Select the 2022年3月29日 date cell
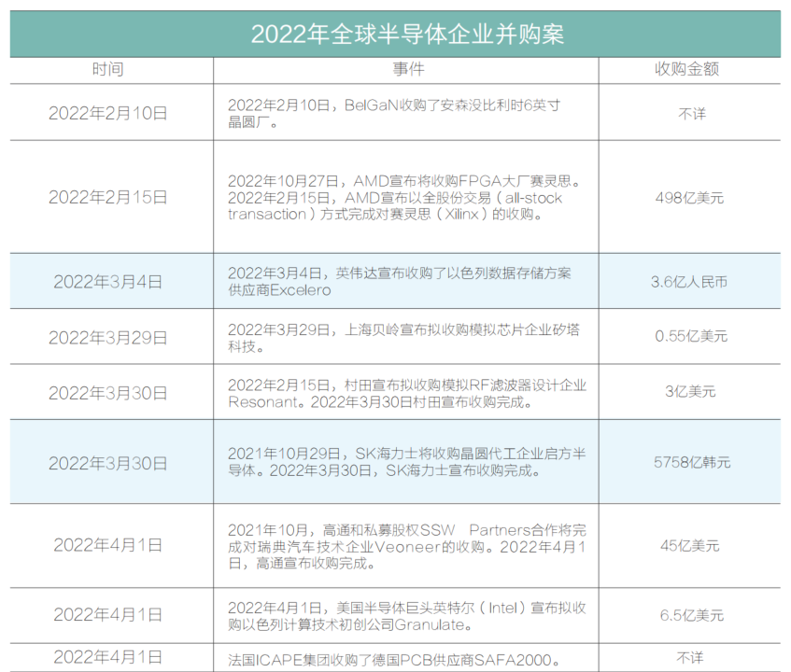This screenshot has height=672, width=791. point(108,336)
